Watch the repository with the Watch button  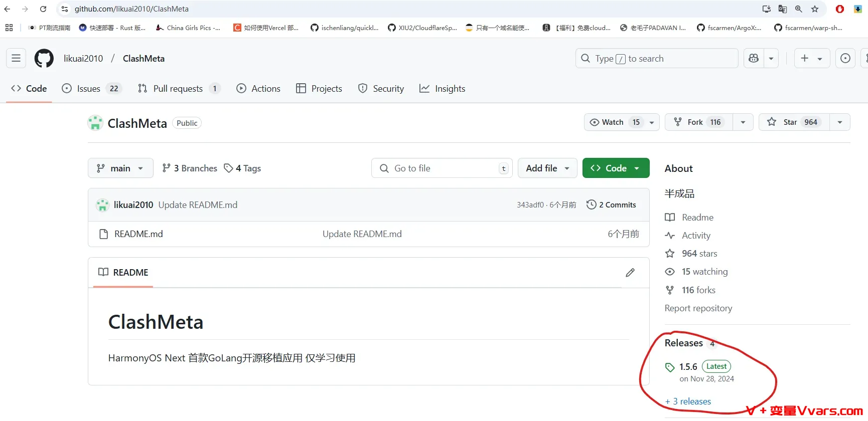(x=614, y=122)
